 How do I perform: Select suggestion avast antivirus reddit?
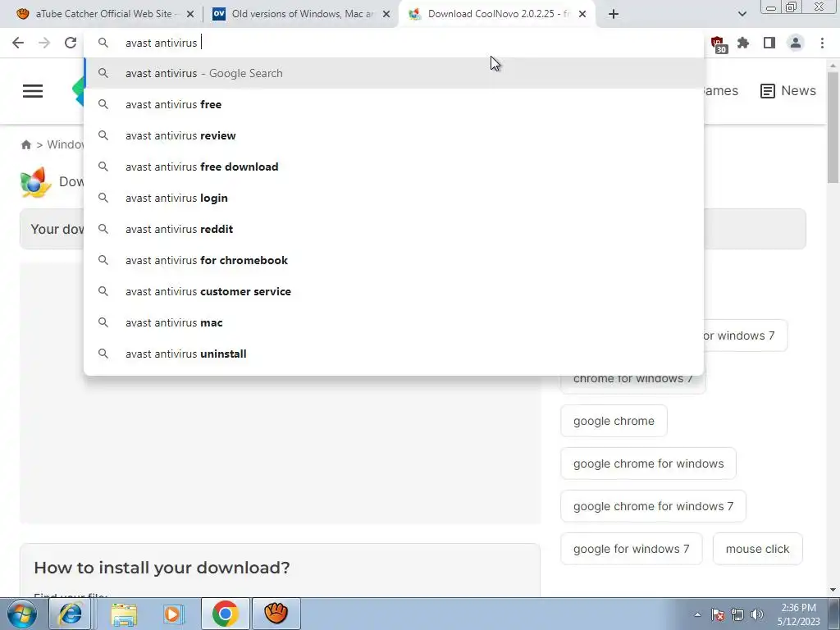click(394, 230)
